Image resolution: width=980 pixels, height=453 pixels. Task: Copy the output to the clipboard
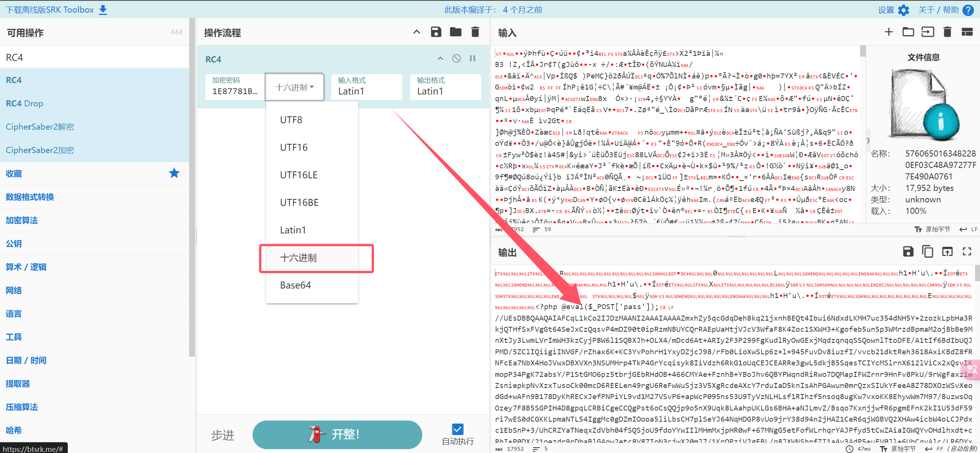coord(928,251)
